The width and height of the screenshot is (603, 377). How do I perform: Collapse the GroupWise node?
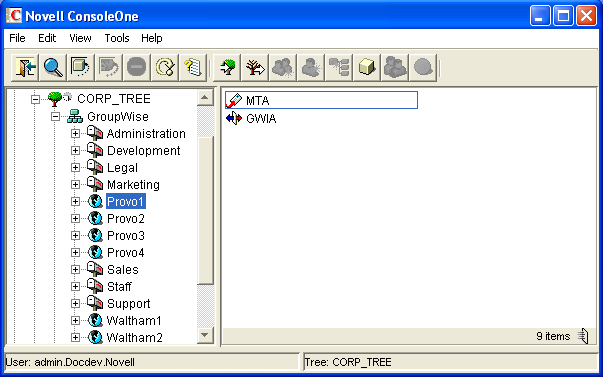pos(55,116)
